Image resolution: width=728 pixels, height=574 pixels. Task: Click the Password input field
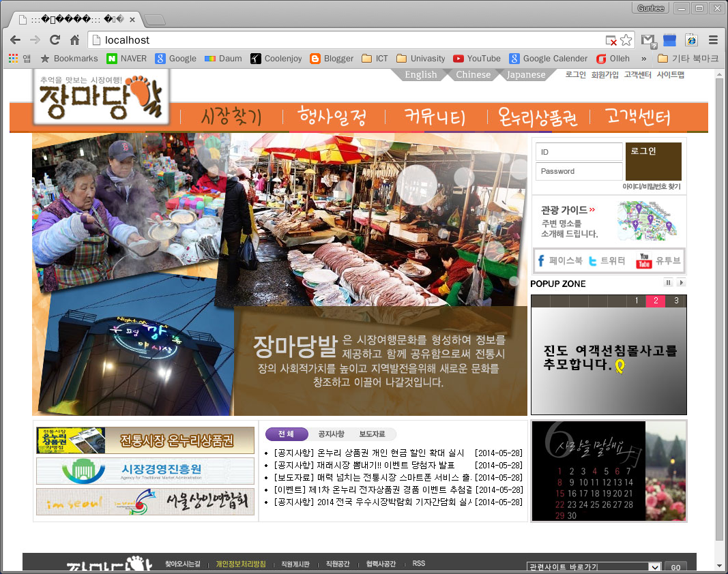click(x=579, y=171)
